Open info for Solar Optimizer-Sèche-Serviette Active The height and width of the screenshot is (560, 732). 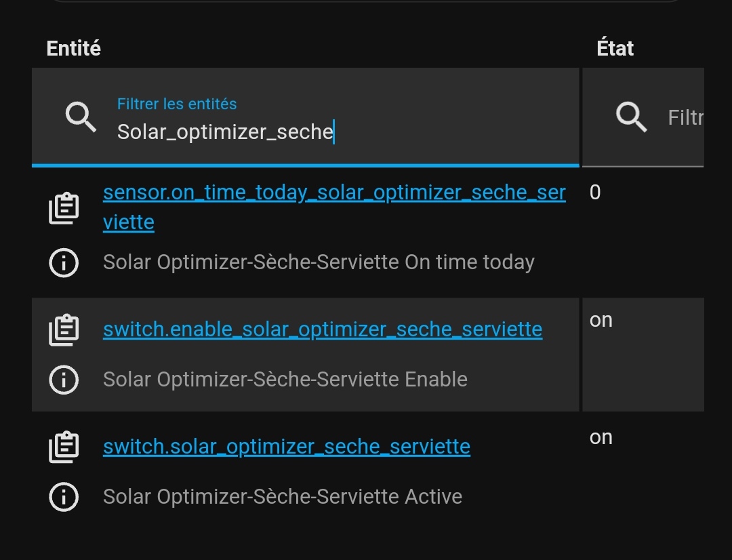[x=64, y=496]
